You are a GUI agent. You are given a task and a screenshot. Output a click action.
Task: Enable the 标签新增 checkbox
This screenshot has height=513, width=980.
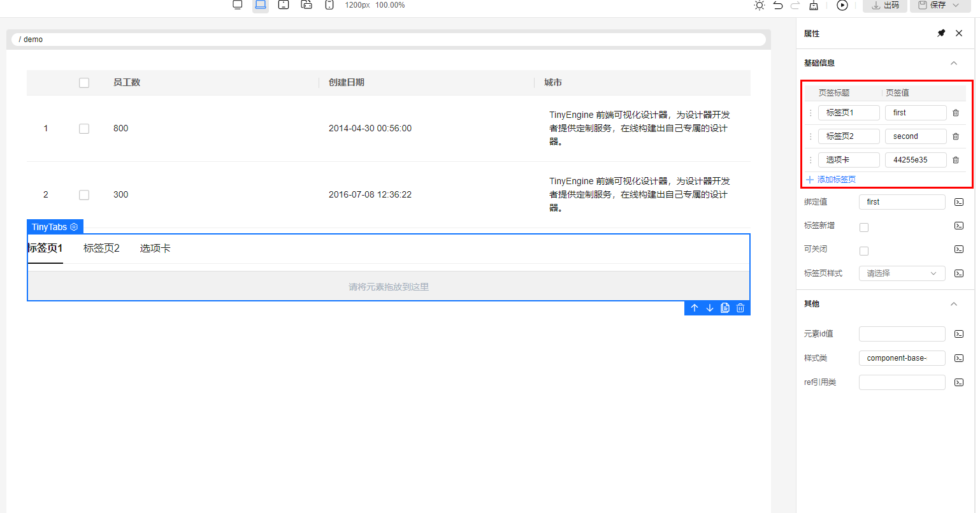864,228
